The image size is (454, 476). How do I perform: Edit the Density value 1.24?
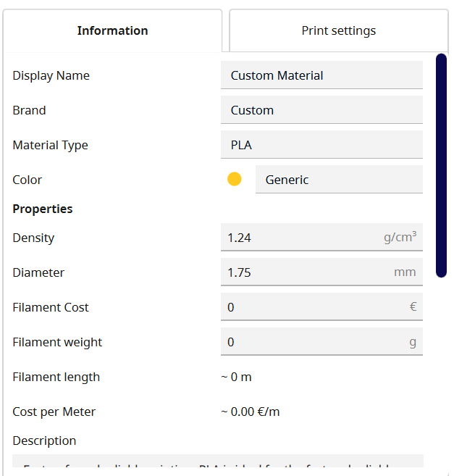pyautogui.click(x=321, y=238)
